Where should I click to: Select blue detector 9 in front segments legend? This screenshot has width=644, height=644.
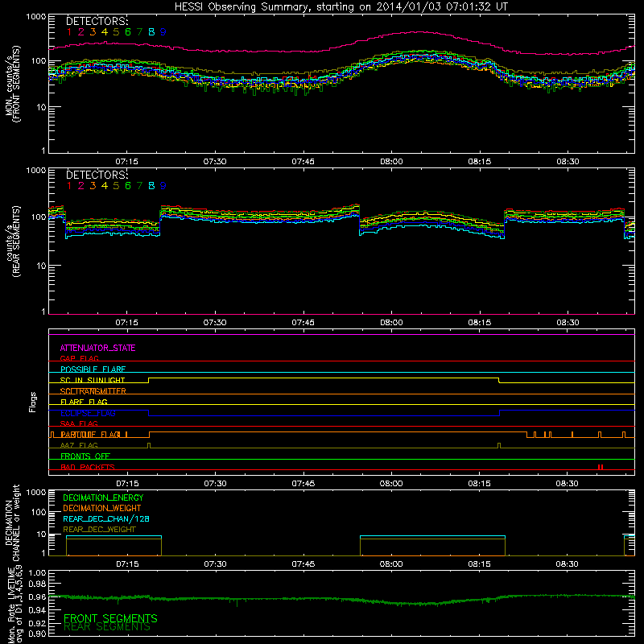(x=163, y=32)
